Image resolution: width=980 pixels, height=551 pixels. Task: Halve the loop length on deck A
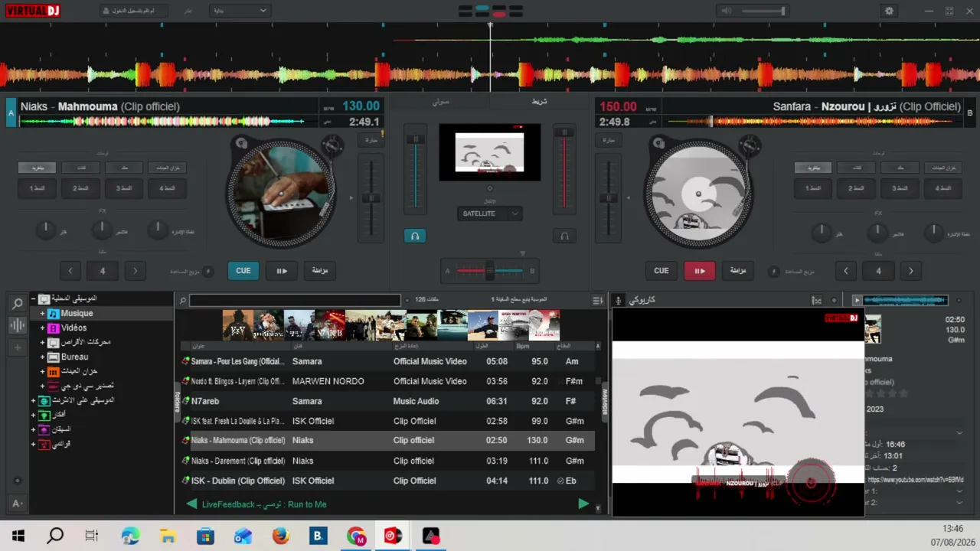70,270
